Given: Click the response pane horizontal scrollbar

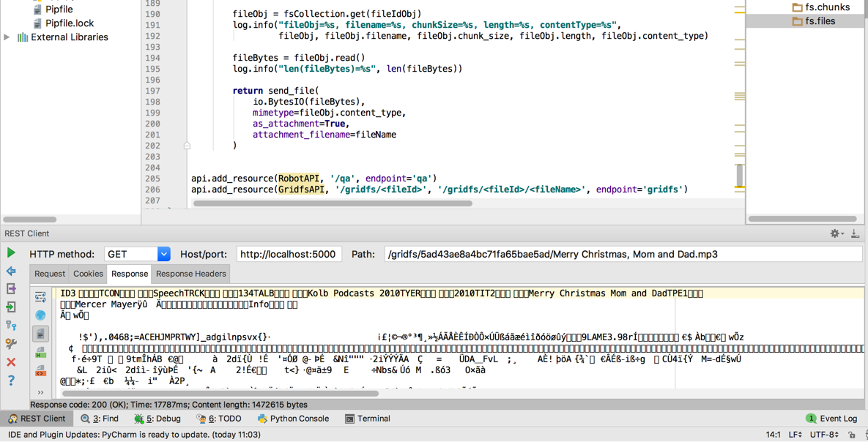Looking at the screenshot, I should [220, 394].
